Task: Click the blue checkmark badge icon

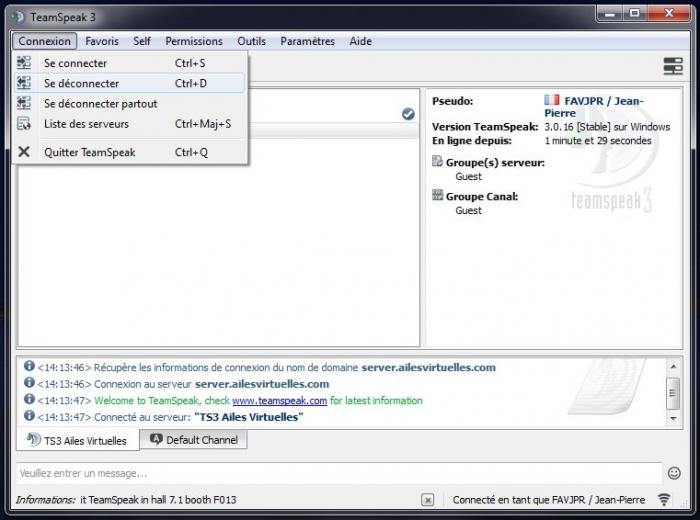Action: click(x=408, y=114)
